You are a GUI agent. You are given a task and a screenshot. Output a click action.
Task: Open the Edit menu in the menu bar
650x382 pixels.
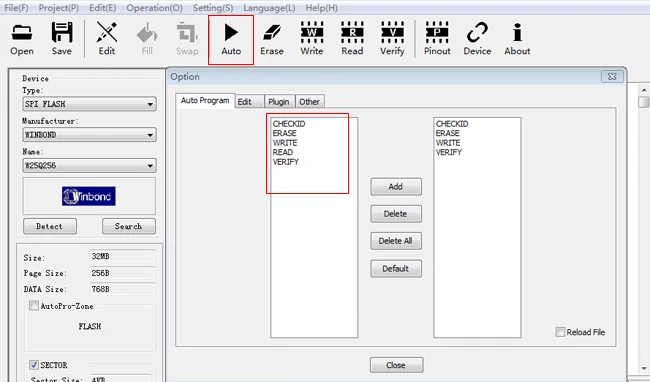coord(102,8)
